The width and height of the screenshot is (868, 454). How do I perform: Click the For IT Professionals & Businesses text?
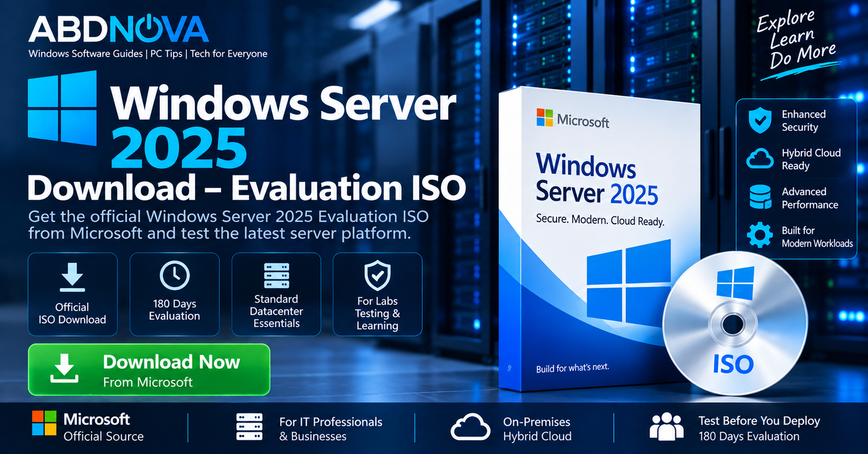pyautogui.click(x=331, y=429)
